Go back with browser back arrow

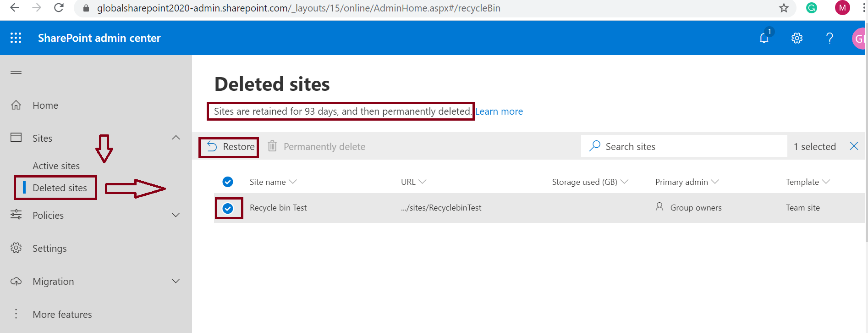coord(15,8)
